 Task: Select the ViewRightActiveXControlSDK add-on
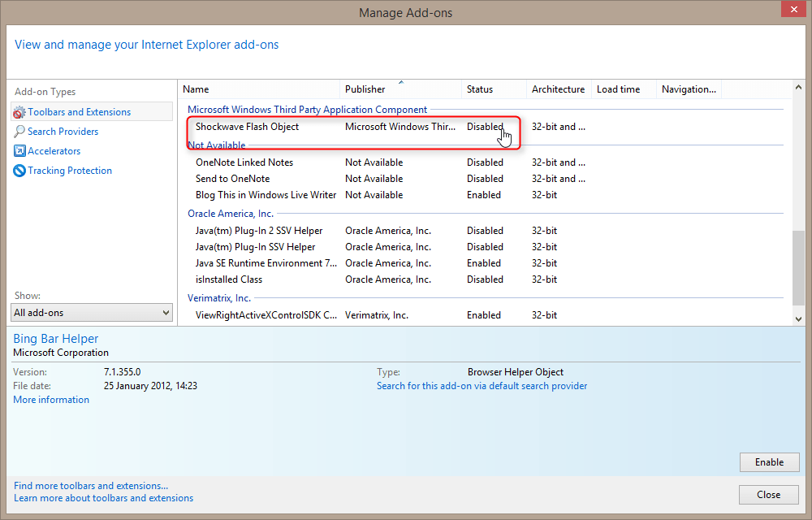tap(266, 315)
